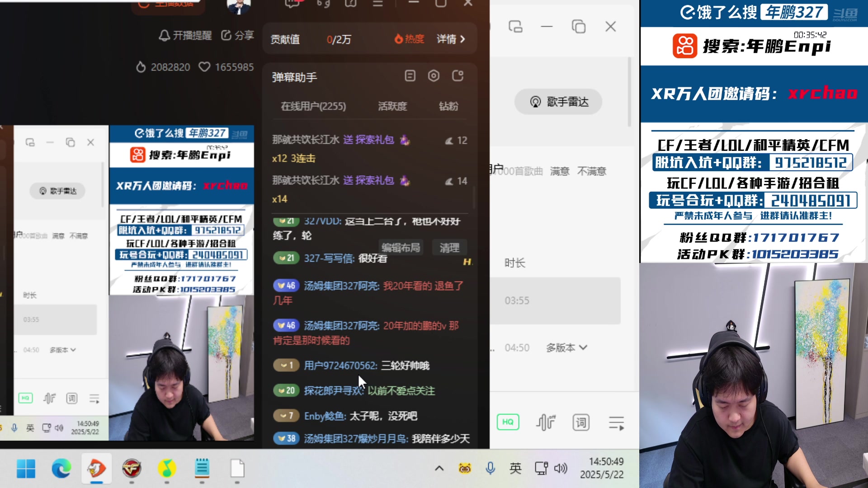Viewport: 868px width, 488px height.
Task: Open the notepad taskbar icon
Action: pyautogui.click(x=202, y=469)
